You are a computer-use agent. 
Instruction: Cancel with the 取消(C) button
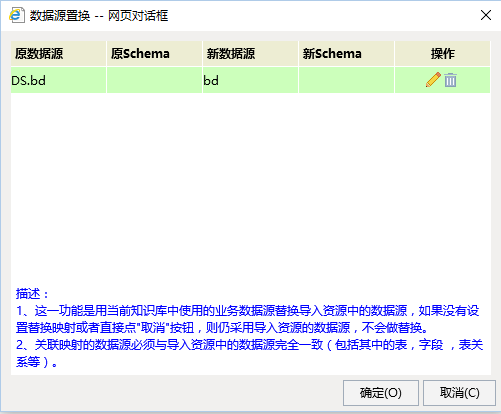(459, 393)
